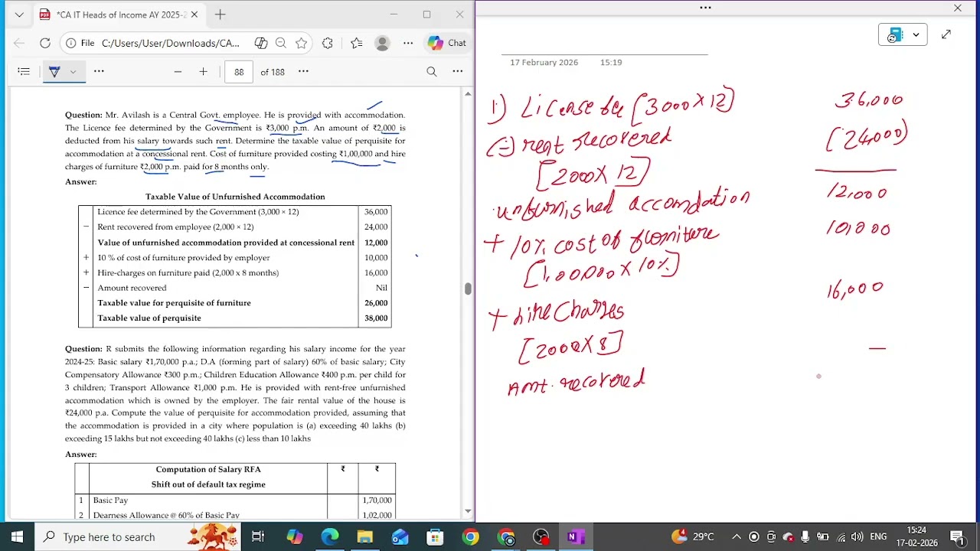Viewport: 980px width, 551px height.
Task: Open the Edge profile avatar
Action: point(382,43)
